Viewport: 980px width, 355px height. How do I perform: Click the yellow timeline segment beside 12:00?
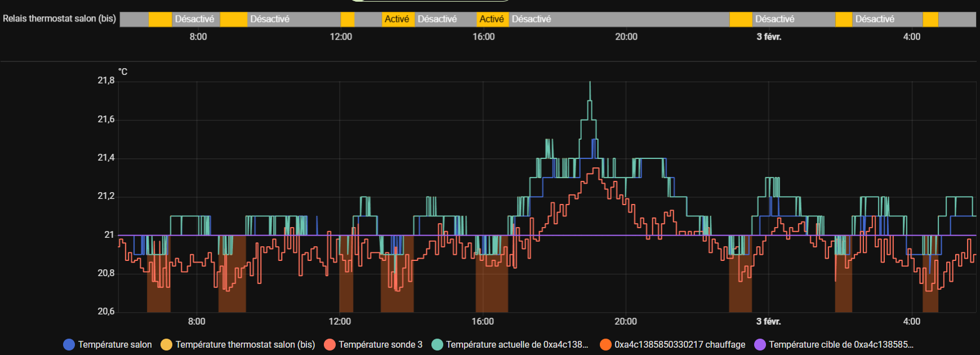(x=348, y=19)
